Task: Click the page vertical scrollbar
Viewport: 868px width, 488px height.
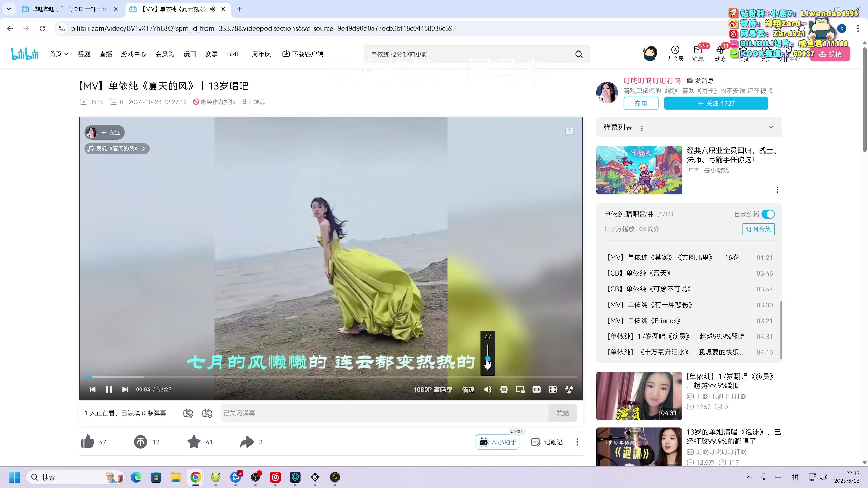Action: point(864,100)
